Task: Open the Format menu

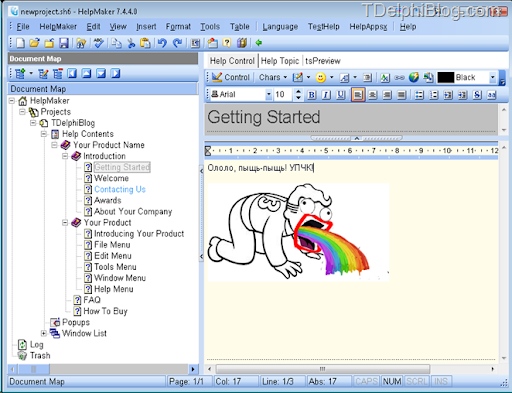Action: click(x=178, y=27)
